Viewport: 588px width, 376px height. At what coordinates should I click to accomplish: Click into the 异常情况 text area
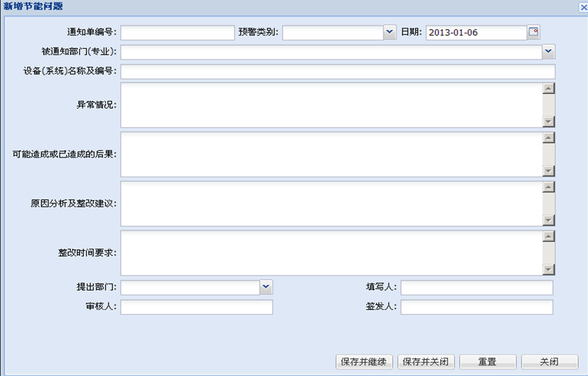click(x=331, y=105)
